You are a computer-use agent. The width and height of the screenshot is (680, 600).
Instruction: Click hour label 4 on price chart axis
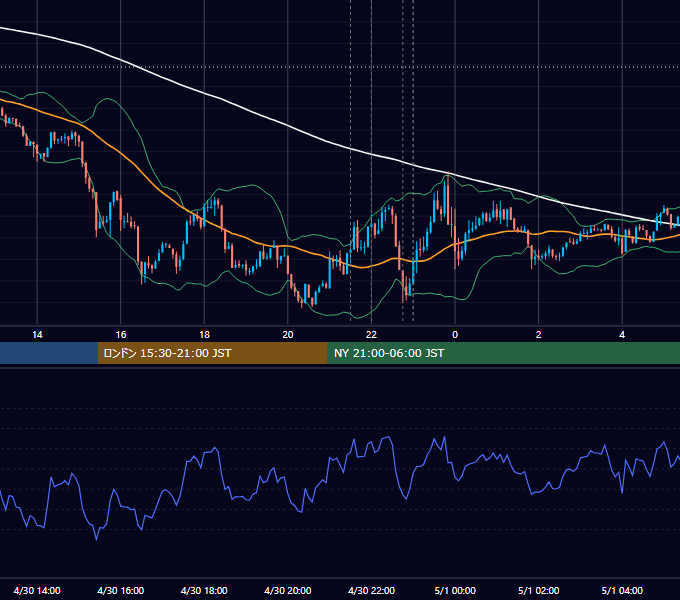622,335
